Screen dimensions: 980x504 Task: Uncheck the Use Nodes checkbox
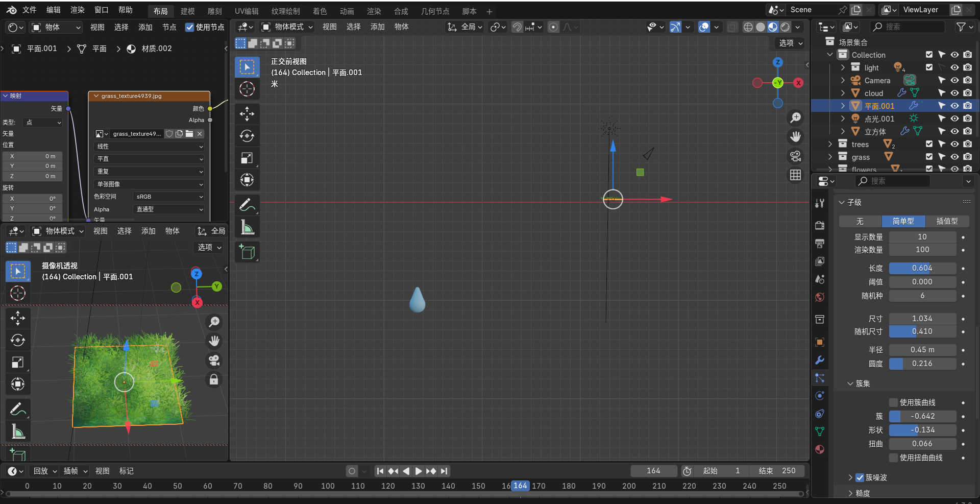tap(189, 27)
